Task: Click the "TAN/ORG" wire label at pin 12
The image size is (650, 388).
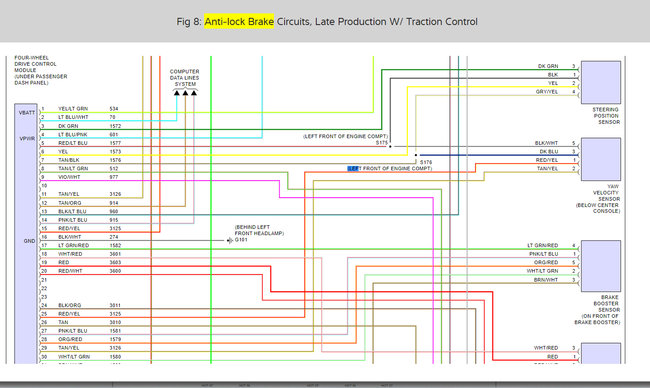Action: [x=69, y=203]
